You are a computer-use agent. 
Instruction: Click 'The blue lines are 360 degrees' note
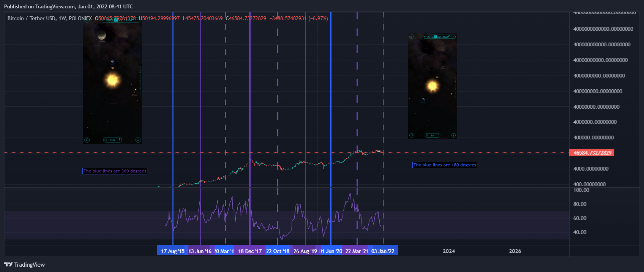tap(115, 171)
